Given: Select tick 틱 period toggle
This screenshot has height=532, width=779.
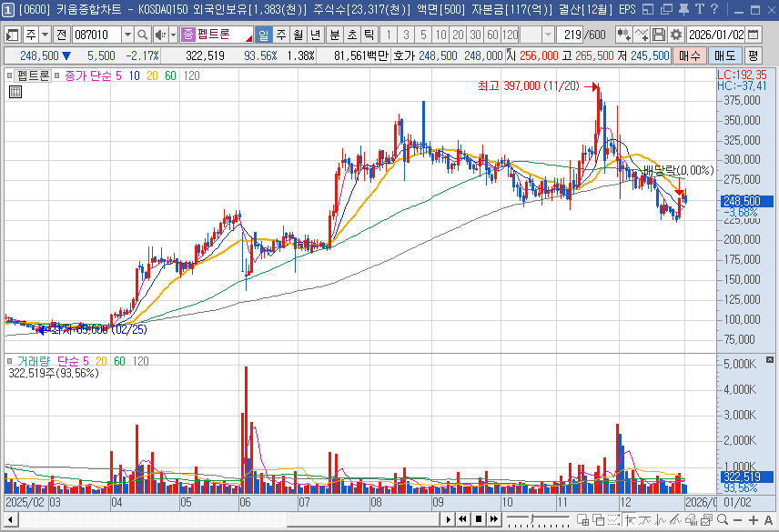Looking at the screenshot, I should pos(369,35).
